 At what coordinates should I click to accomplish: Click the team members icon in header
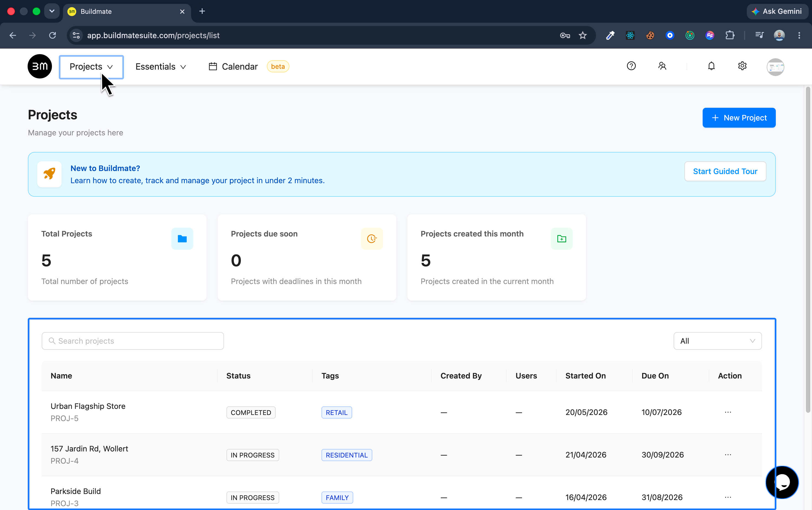(x=662, y=66)
